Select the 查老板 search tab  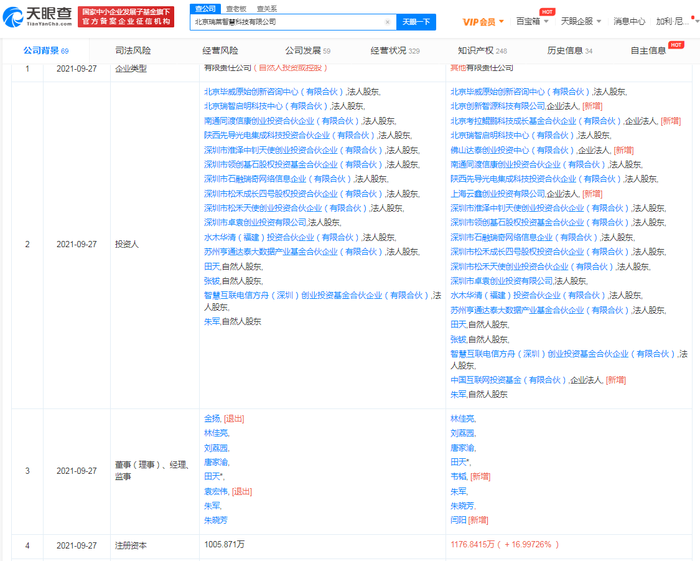point(236,8)
